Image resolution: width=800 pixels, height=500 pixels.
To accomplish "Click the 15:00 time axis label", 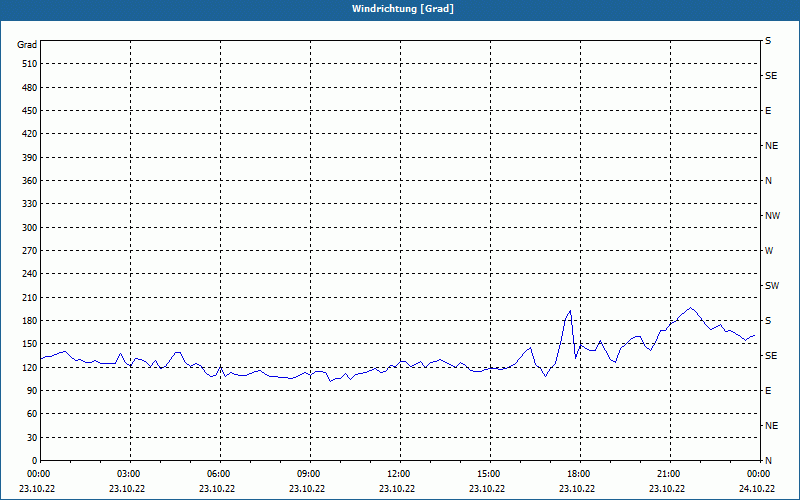I will coord(490,474).
